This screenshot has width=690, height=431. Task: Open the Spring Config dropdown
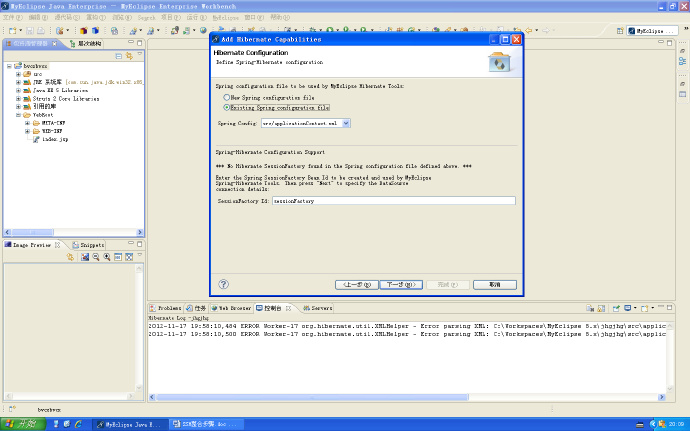(x=346, y=123)
